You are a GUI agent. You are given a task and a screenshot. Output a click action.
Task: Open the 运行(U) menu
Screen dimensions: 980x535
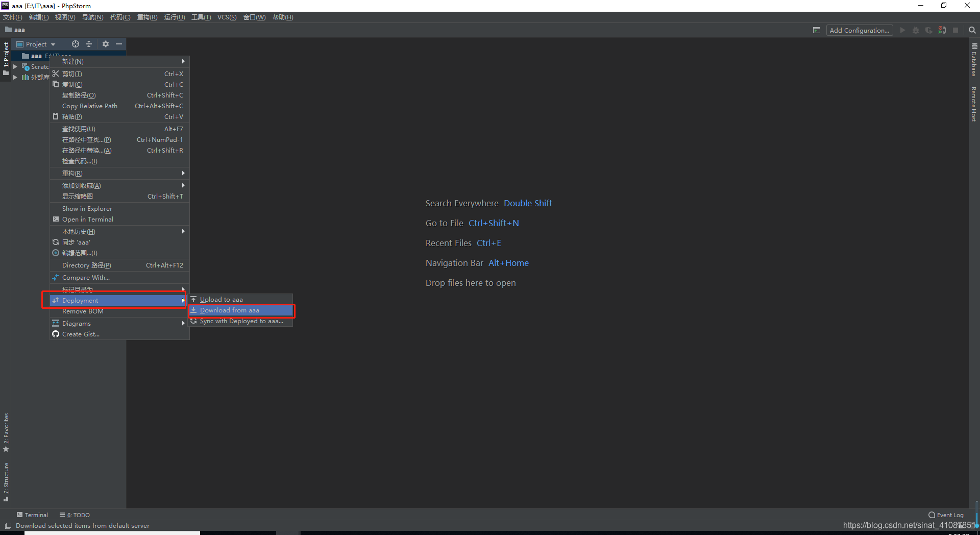[x=175, y=17]
